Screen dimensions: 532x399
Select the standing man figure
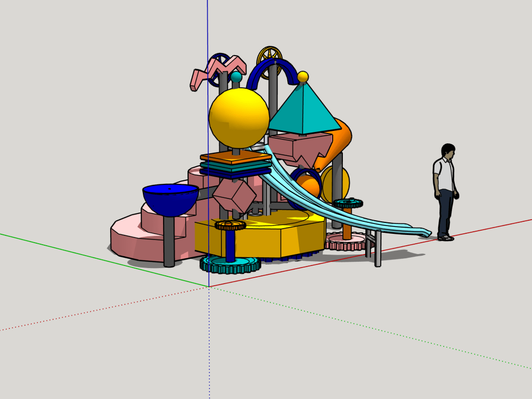click(446, 191)
